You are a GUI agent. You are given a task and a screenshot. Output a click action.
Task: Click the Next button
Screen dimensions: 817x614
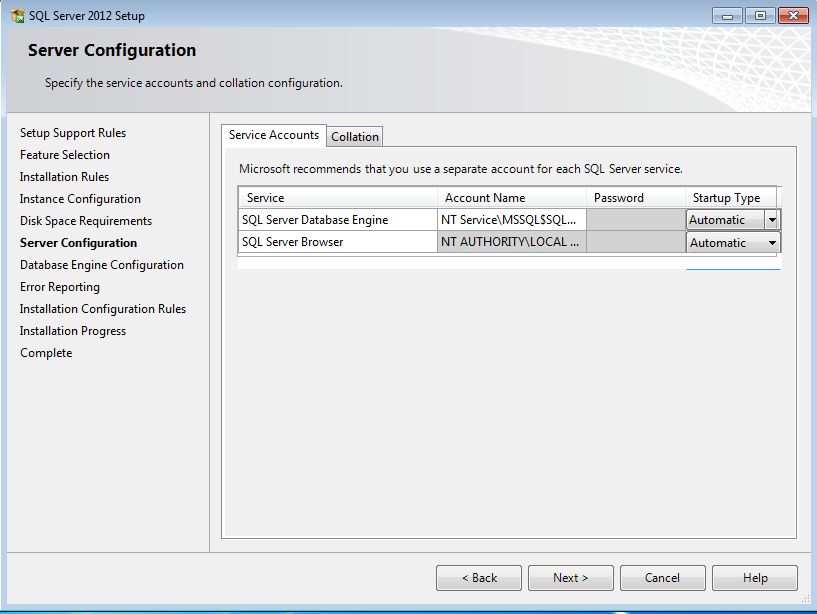(x=570, y=578)
